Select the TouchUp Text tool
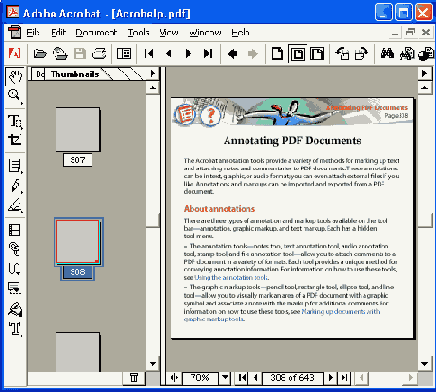The width and height of the screenshot is (436, 392). pos(15,329)
